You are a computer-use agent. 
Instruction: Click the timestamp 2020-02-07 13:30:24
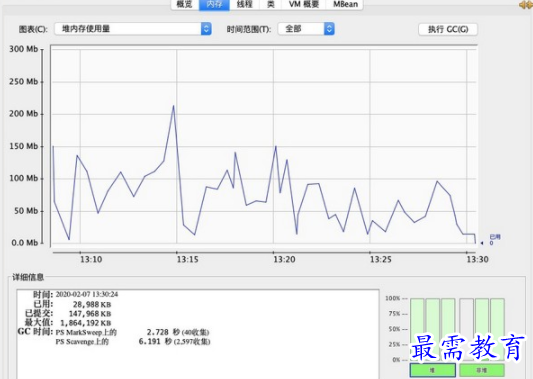point(87,294)
